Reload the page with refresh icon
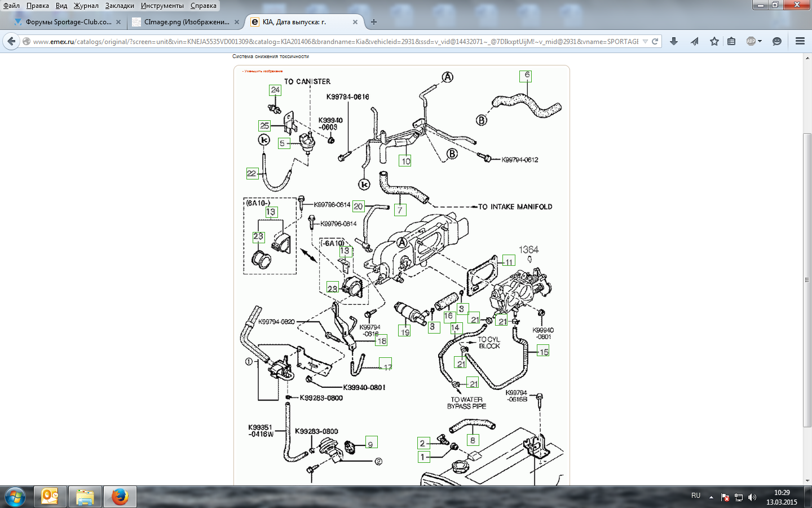Viewport: 812px width, 508px height. coord(655,41)
